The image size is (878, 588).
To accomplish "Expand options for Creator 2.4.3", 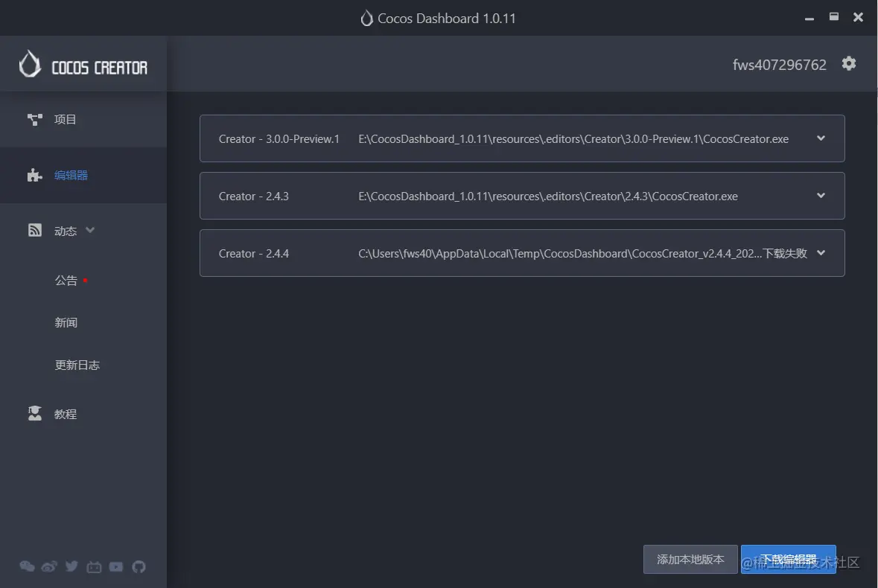I will pyautogui.click(x=821, y=195).
